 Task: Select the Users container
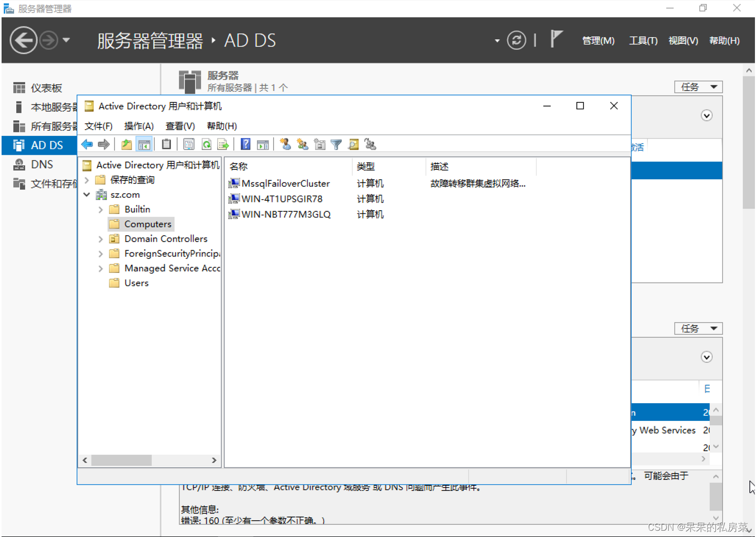pos(130,283)
